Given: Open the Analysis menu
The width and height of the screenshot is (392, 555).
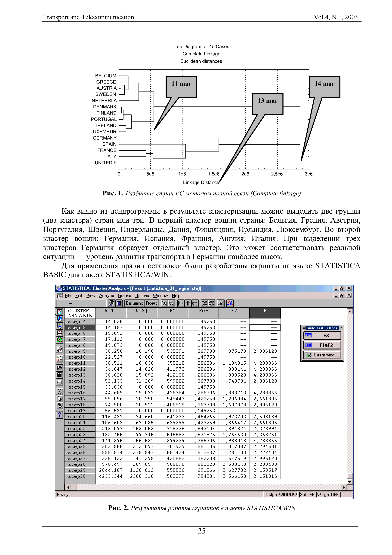Looking at the screenshot, I should [x=106, y=295].
